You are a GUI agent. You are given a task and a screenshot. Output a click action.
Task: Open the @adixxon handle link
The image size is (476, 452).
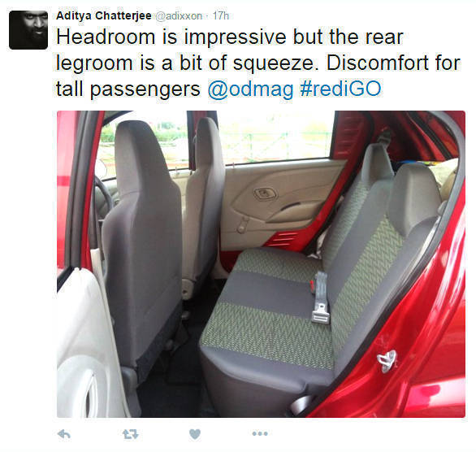coord(179,15)
